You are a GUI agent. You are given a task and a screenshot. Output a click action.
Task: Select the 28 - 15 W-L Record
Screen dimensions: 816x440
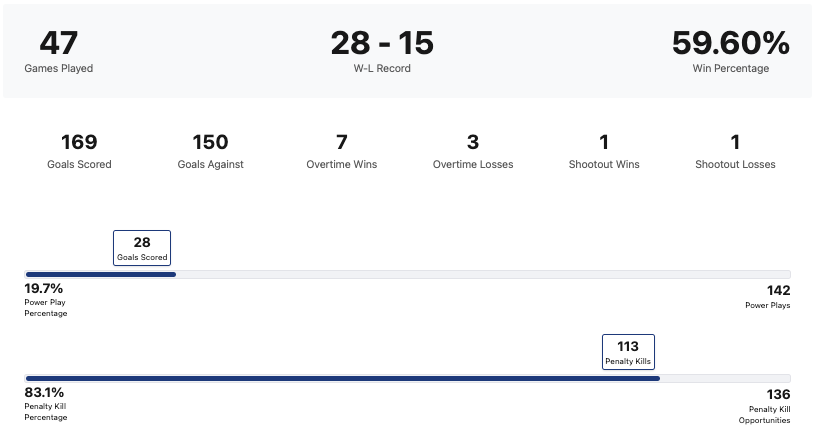click(382, 51)
